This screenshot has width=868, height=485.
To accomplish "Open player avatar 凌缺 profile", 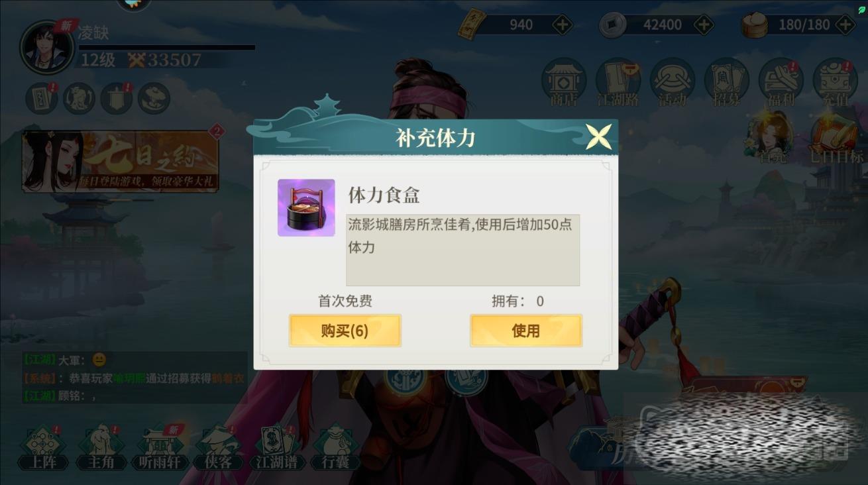I will coord(46,47).
